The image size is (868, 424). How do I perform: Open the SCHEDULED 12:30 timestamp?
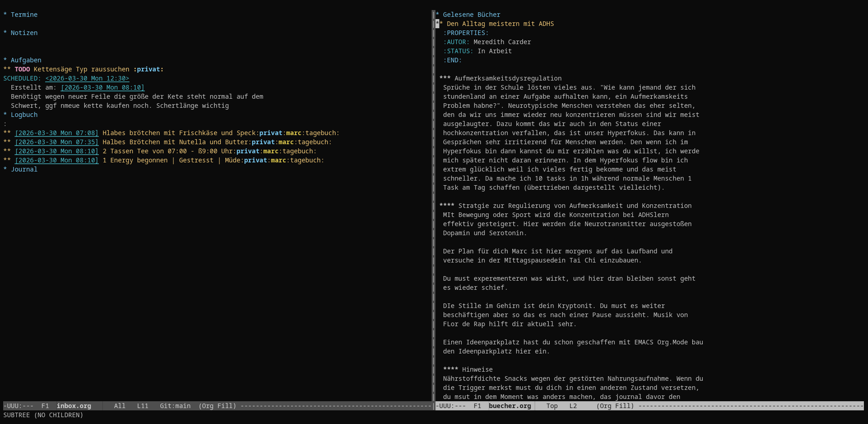(x=87, y=78)
